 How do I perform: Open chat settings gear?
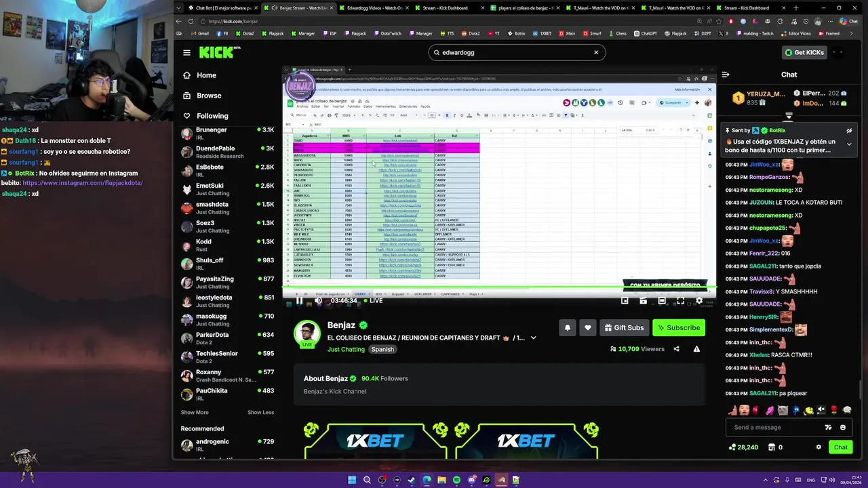(x=818, y=447)
